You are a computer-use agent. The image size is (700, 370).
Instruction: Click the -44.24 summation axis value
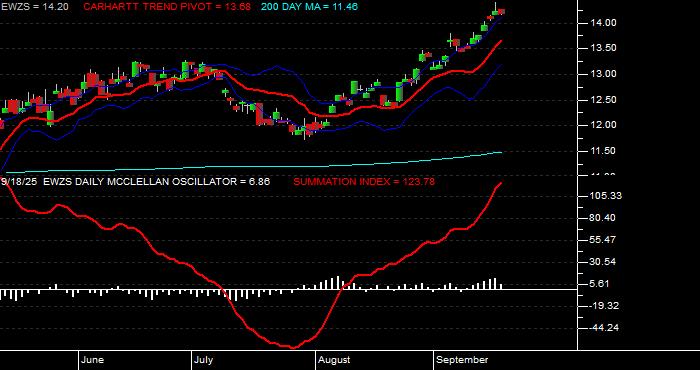click(x=604, y=328)
